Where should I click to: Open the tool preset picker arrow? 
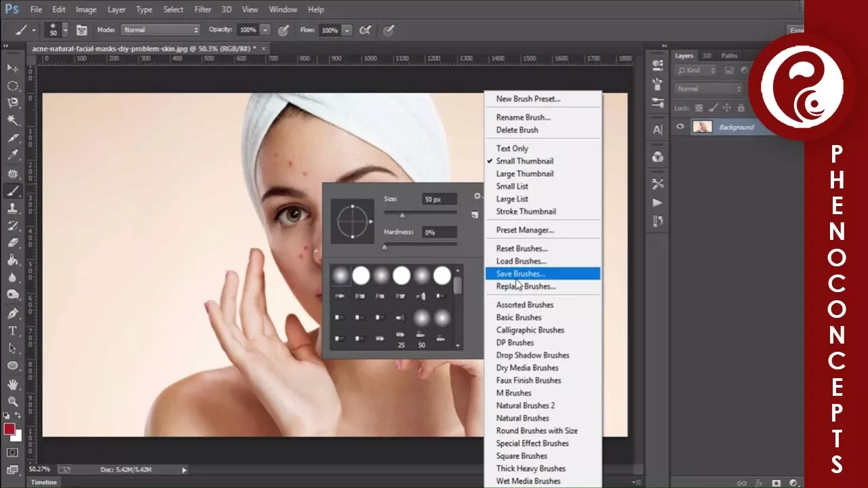click(x=33, y=30)
